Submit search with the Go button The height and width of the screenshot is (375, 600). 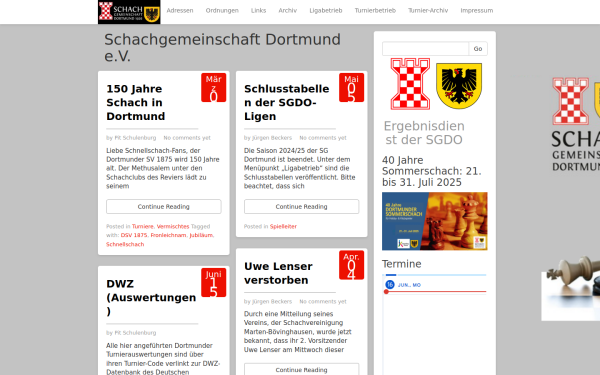[x=478, y=49]
